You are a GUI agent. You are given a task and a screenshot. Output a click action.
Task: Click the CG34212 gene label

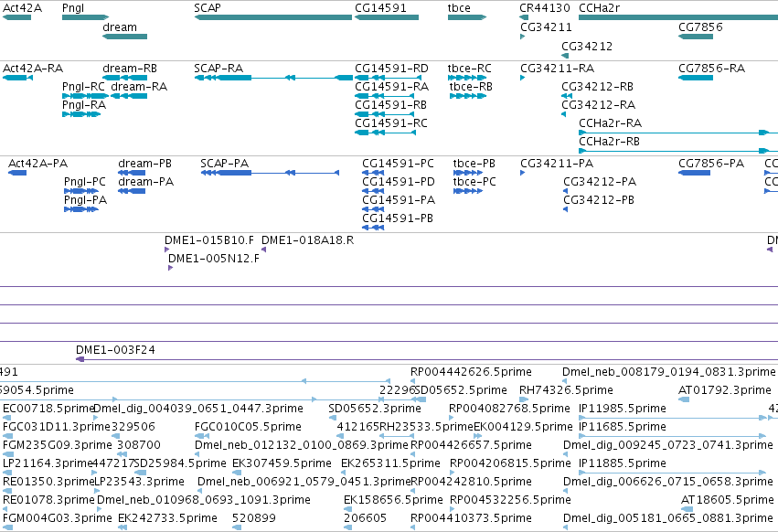pyautogui.click(x=587, y=46)
